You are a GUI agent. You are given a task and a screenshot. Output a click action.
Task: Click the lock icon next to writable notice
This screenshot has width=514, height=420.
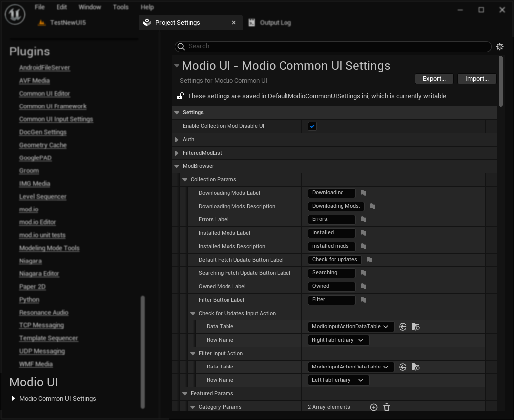tap(180, 96)
